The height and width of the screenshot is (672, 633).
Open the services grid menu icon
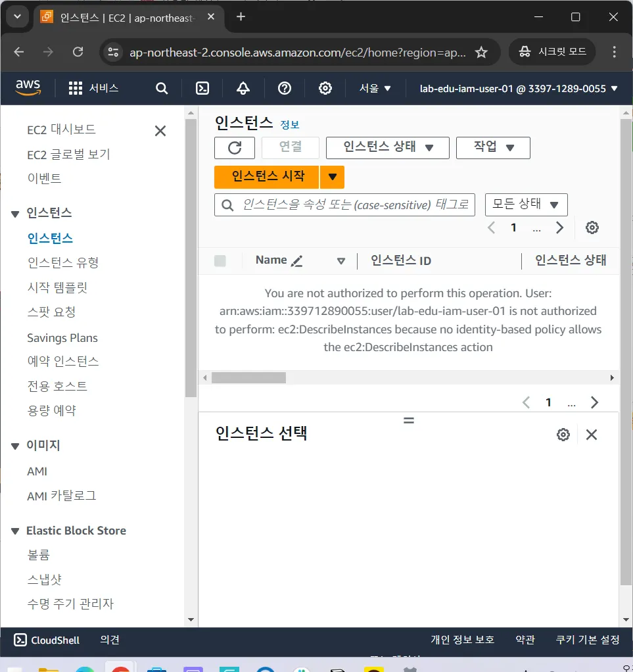tap(76, 88)
